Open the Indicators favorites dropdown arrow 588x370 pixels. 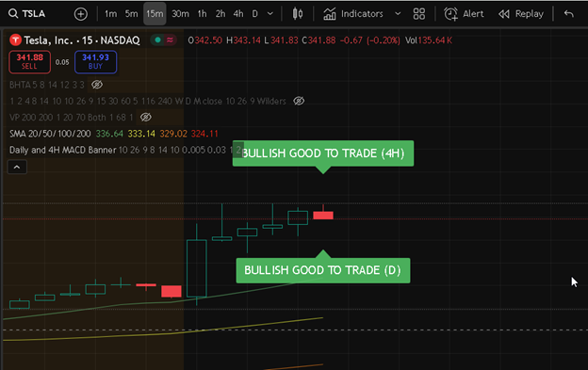[398, 14]
